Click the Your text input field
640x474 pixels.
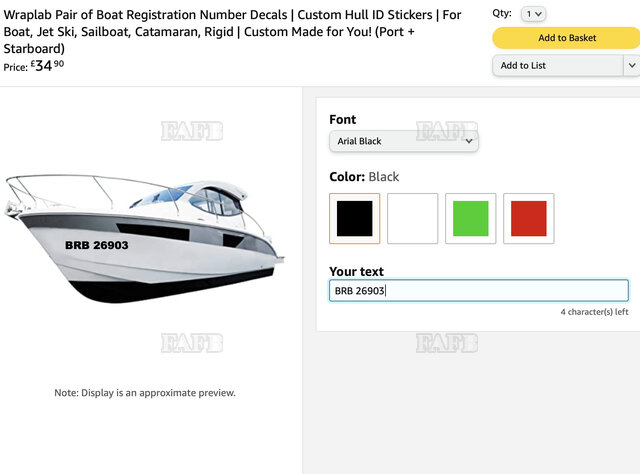pos(478,291)
